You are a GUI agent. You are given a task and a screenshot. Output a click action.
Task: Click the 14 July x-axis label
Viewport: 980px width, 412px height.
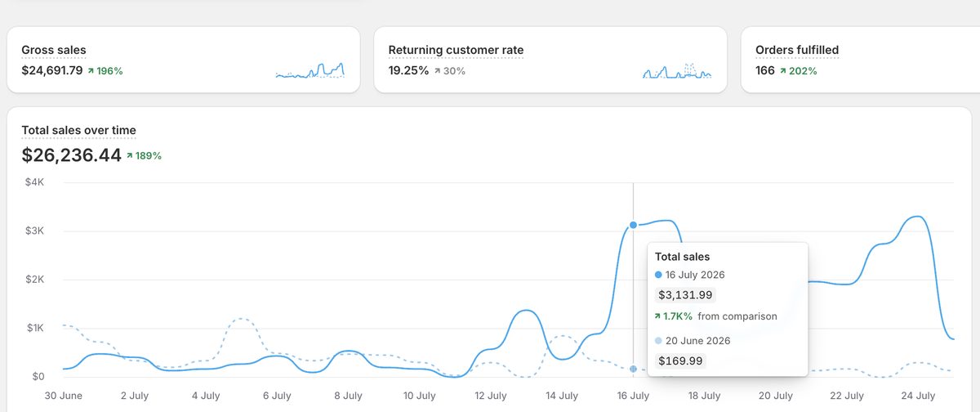point(562,396)
